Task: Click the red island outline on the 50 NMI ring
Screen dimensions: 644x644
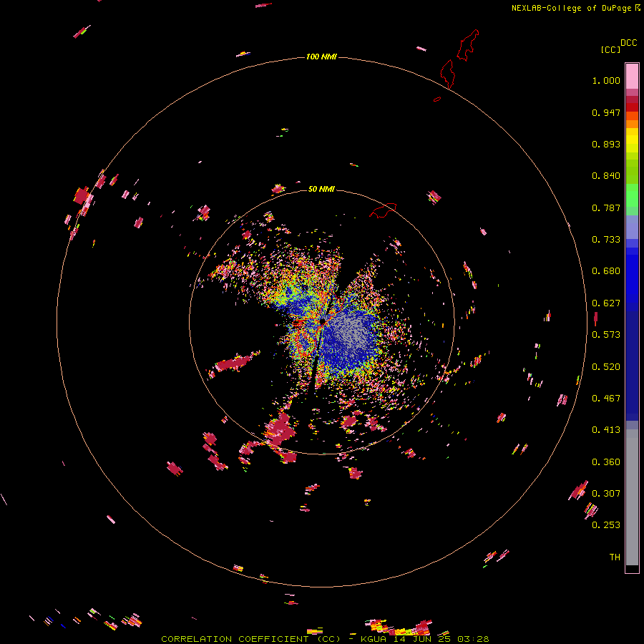Action: (x=383, y=210)
